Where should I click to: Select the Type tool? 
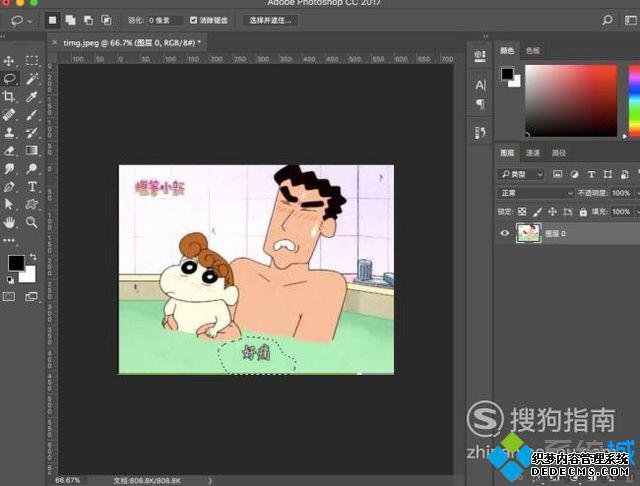click(32, 187)
